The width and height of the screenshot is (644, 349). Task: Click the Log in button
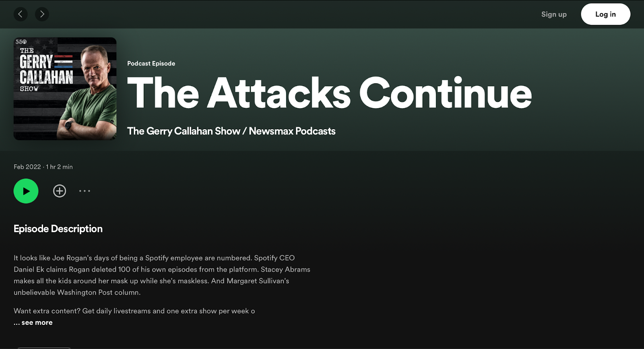pyautogui.click(x=605, y=14)
